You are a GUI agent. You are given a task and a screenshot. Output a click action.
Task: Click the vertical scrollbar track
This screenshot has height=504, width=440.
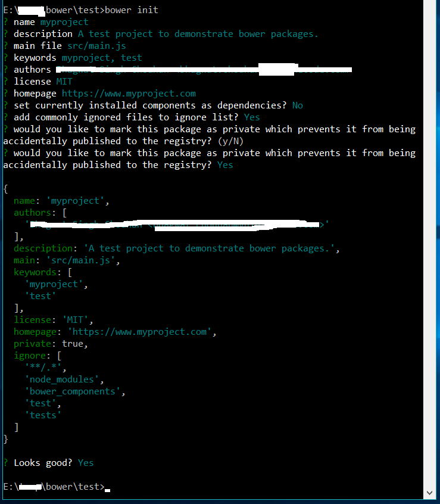[x=430, y=243]
